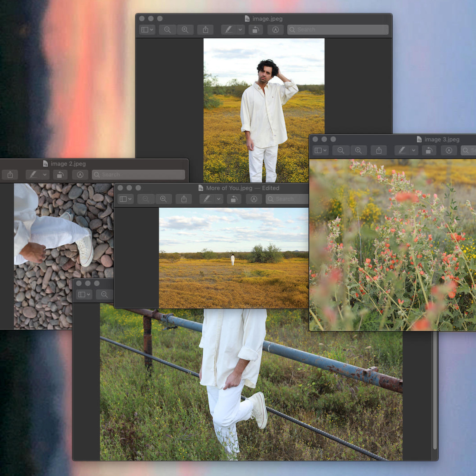Click the image 2.jpeg title bar
The image size is (476, 476).
(68, 164)
